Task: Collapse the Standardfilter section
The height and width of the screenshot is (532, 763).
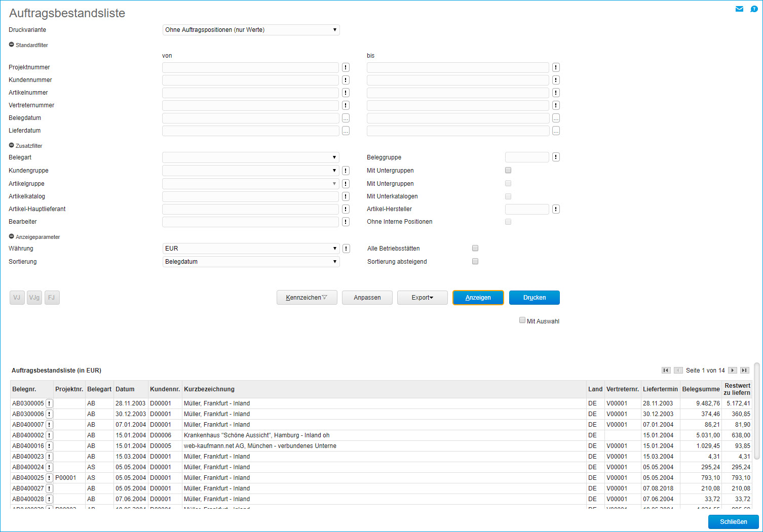Action: coord(12,45)
